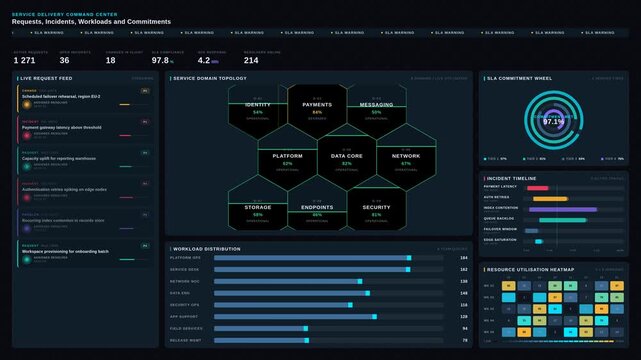Click priority badge on Payment gateway latency card

point(145,122)
